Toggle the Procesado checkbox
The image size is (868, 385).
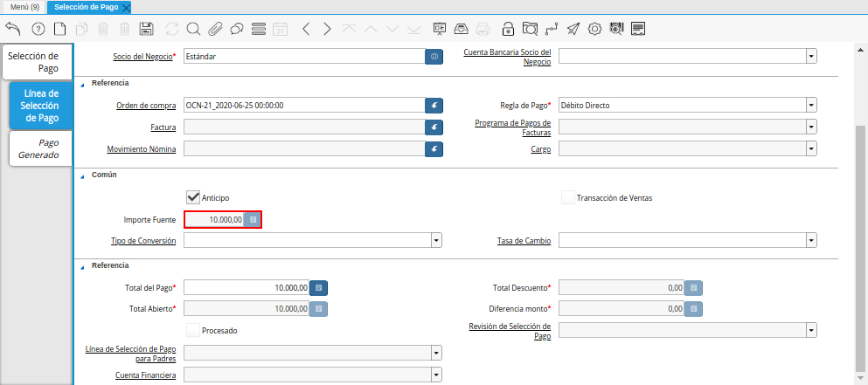193,330
